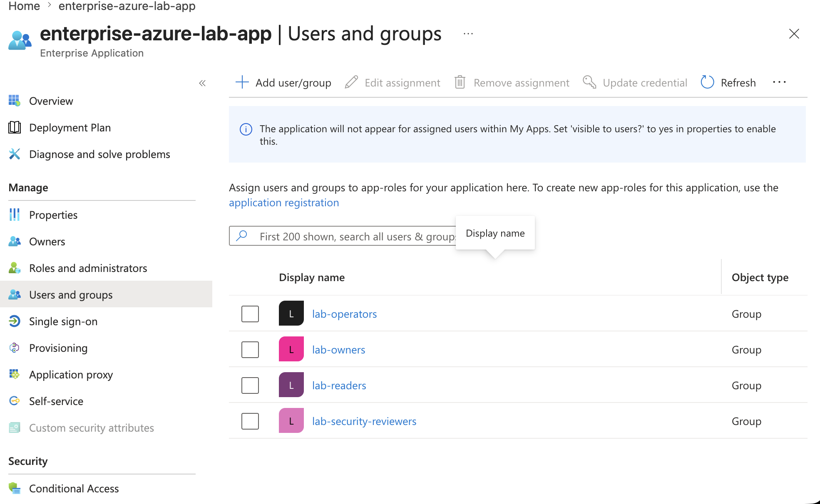This screenshot has height=504, width=820.
Task: Click the Add user/group button
Action: (x=283, y=83)
